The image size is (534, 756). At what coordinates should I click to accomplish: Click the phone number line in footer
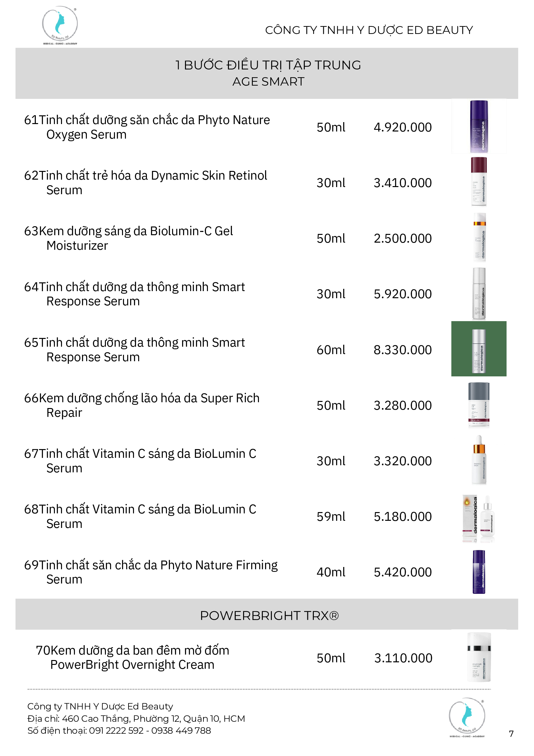pos(119,730)
